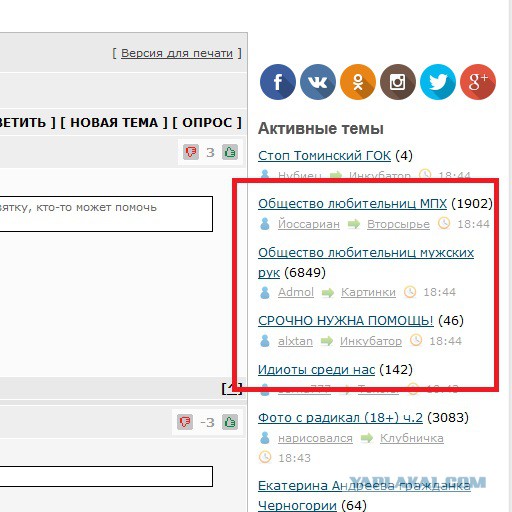
Task: Open the VK social icon
Action: tap(318, 82)
